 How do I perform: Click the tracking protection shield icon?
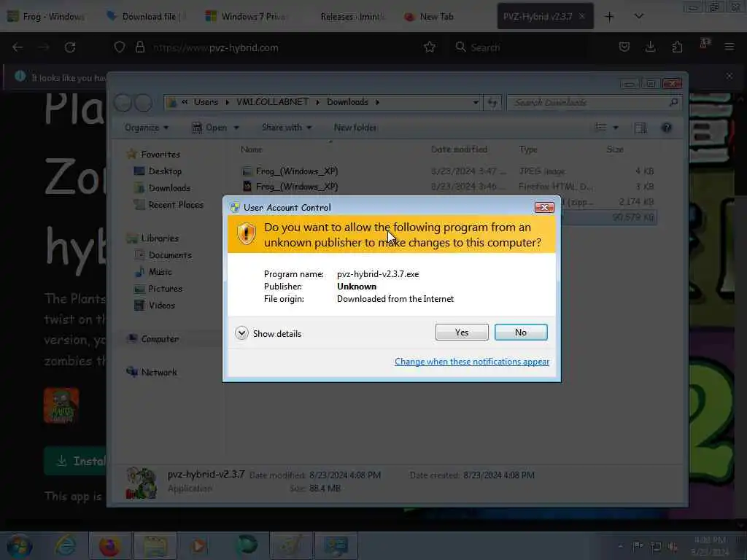120,47
